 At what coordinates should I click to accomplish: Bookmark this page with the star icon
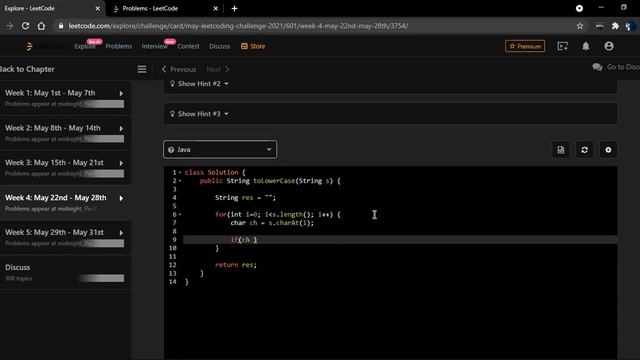click(580, 26)
